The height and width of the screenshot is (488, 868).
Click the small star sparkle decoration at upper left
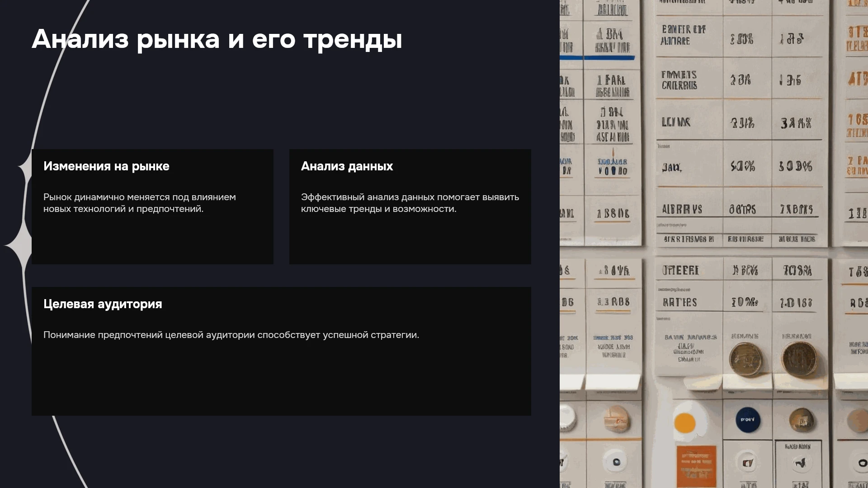(25, 168)
